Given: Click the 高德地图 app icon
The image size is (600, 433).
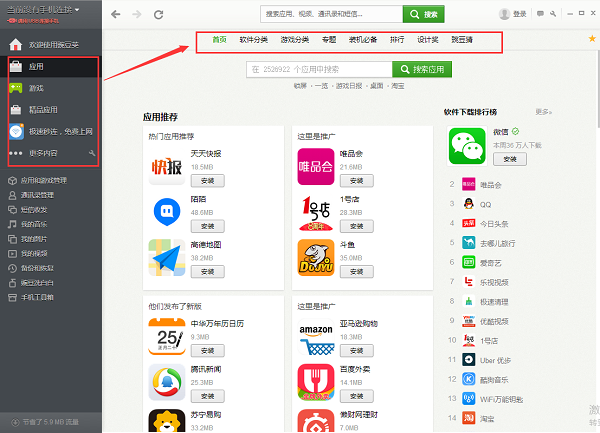Looking at the screenshot, I should click(167, 257).
